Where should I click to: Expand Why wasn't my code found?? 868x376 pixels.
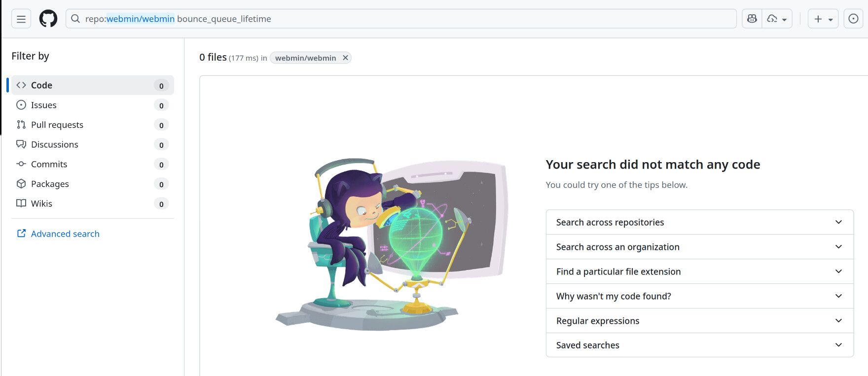pyautogui.click(x=699, y=296)
